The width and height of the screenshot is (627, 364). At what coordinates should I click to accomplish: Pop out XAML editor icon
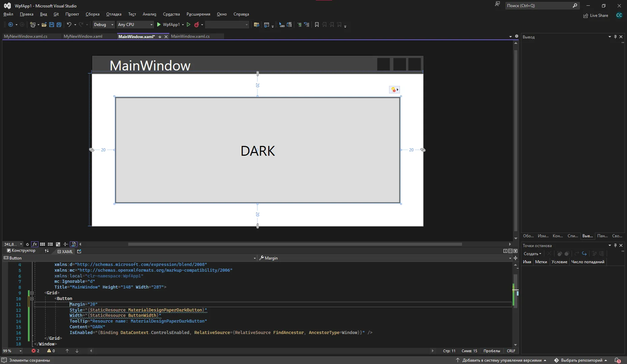[79, 251]
